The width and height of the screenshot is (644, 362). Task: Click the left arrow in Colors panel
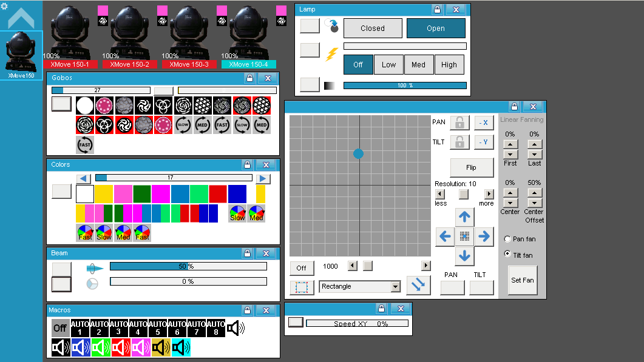[x=83, y=178]
